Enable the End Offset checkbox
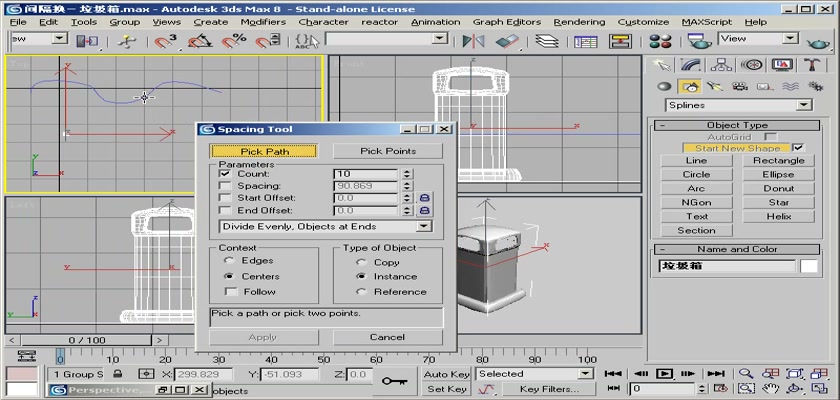This screenshot has height=400, width=840. click(225, 210)
